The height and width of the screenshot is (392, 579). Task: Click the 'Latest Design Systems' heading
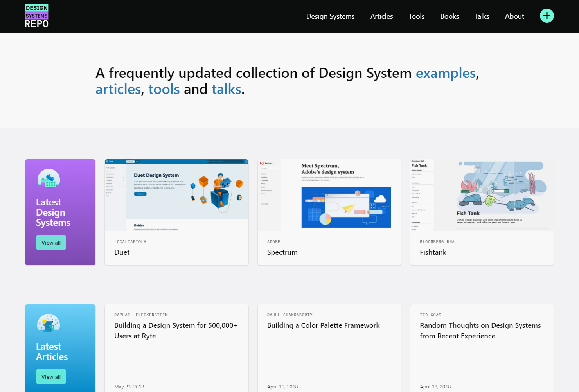pyautogui.click(x=53, y=212)
